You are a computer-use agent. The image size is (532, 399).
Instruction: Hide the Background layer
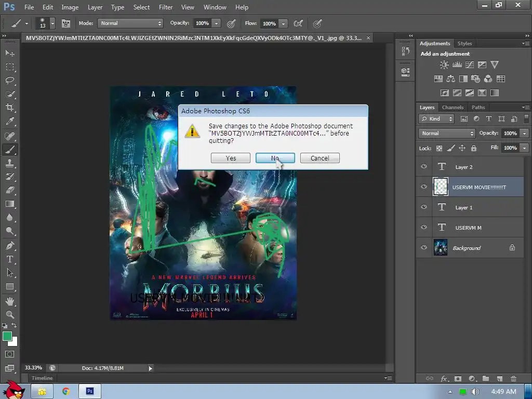[x=424, y=247]
